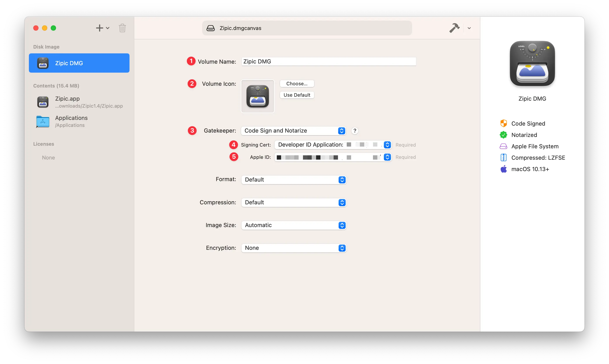The width and height of the screenshot is (609, 364).
Task: Click the Volume Name text field
Action: 329,61
